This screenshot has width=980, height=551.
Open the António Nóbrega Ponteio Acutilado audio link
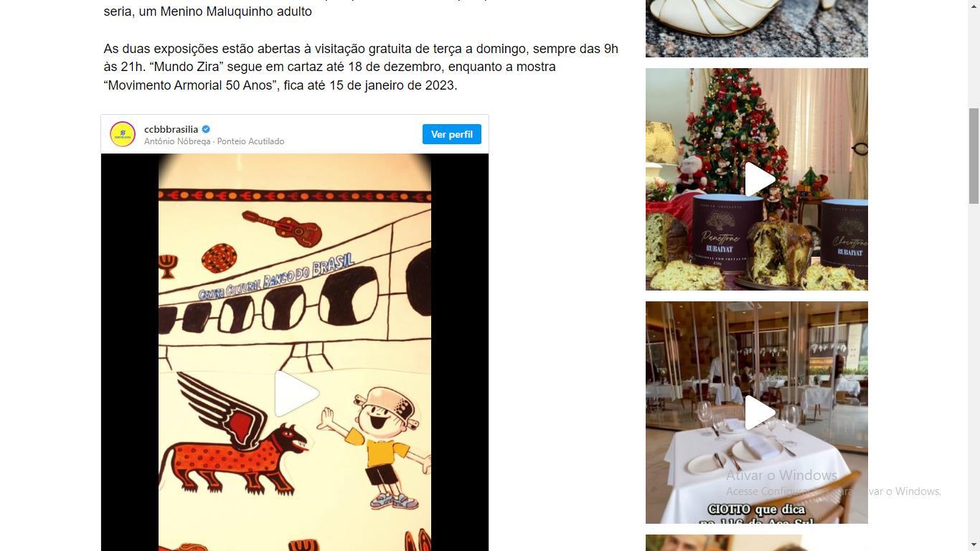(x=214, y=141)
